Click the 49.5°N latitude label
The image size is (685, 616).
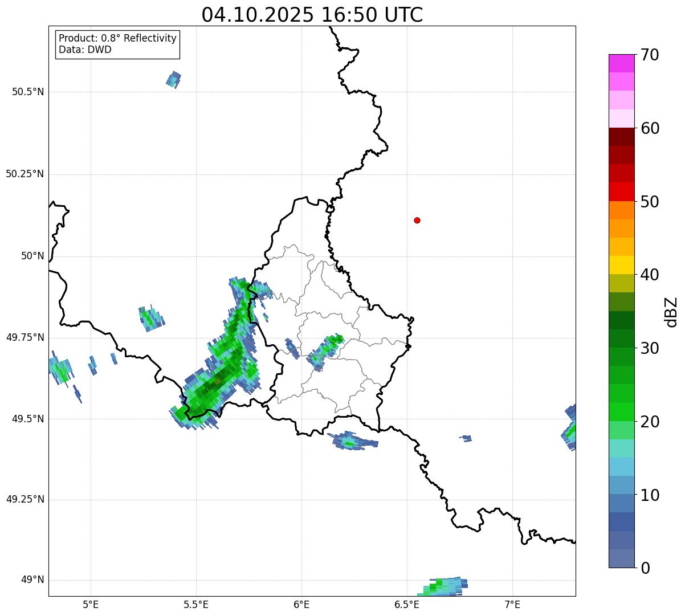pyautogui.click(x=28, y=419)
